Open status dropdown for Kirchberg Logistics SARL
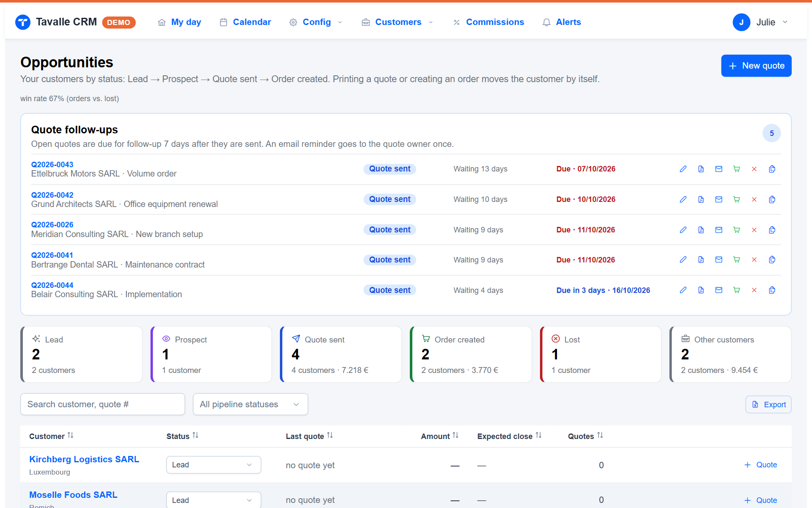812x508 pixels. click(214, 465)
